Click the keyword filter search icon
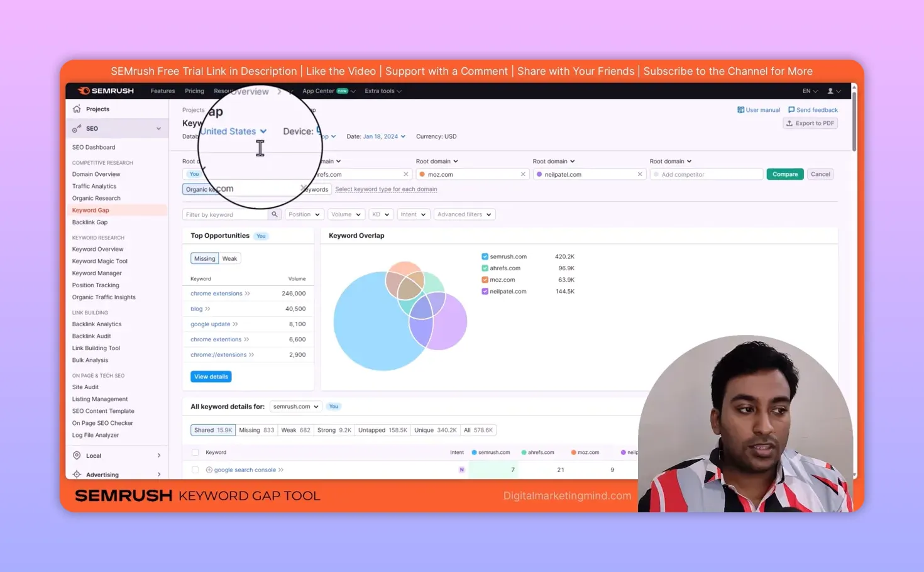Screen dimensions: 924x572 click(275, 214)
